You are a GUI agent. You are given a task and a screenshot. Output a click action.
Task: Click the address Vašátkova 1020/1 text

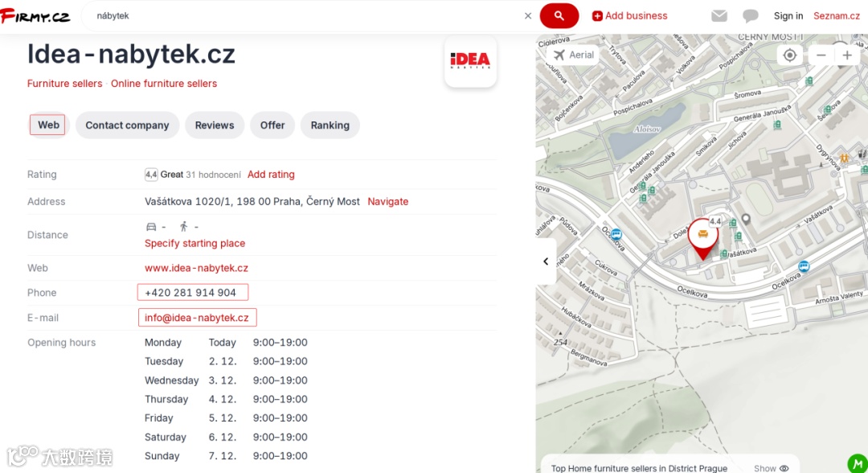point(252,202)
